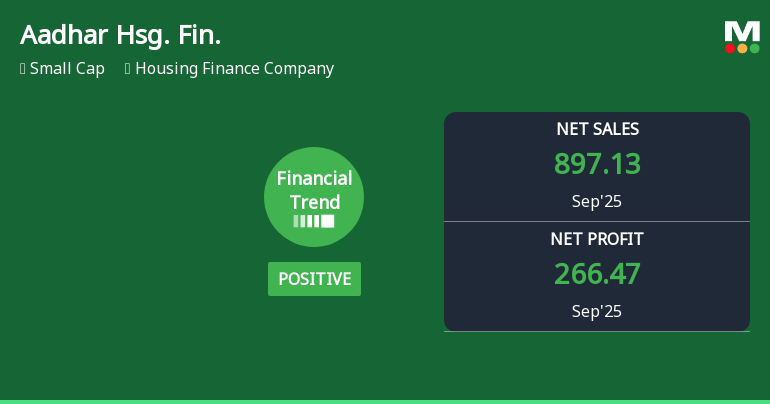770x404 pixels.
Task: Click Sep'25 under net profit
Action: pyautogui.click(x=597, y=311)
